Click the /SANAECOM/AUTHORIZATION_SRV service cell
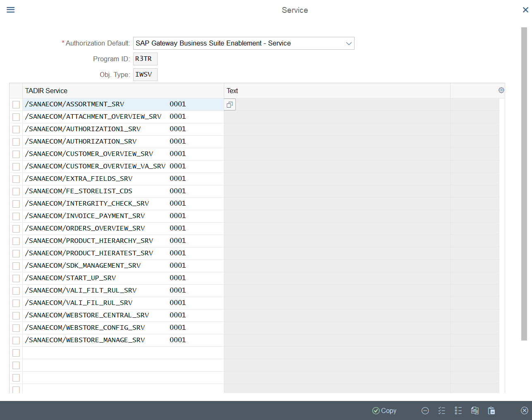This screenshot has height=420, width=532. tap(123, 142)
